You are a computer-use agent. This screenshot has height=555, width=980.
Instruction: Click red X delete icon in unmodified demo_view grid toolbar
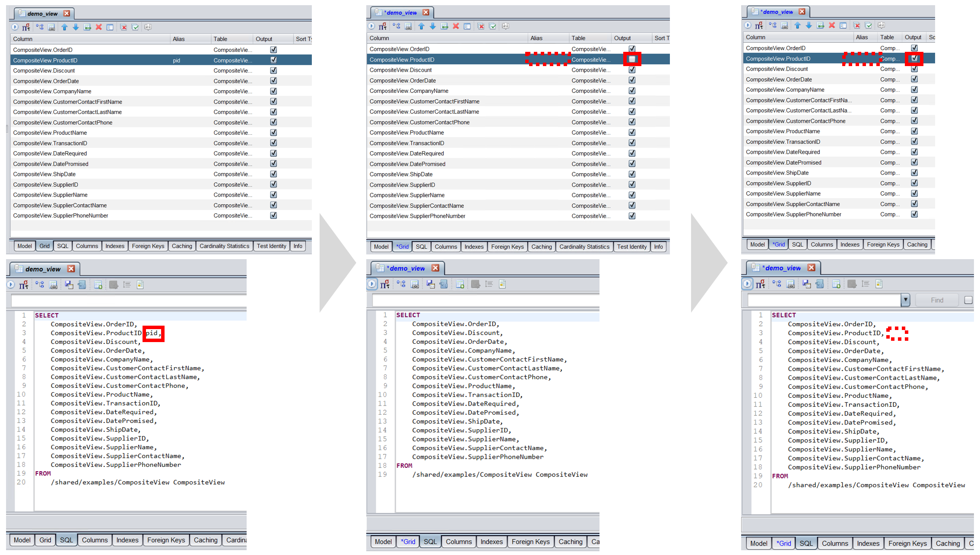[x=99, y=27]
